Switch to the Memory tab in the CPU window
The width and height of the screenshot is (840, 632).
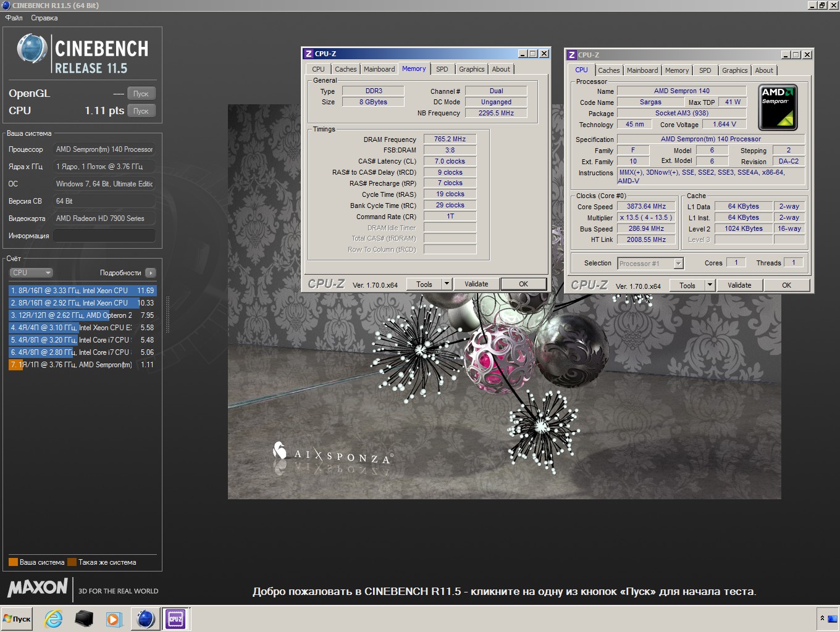coord(677,70)
